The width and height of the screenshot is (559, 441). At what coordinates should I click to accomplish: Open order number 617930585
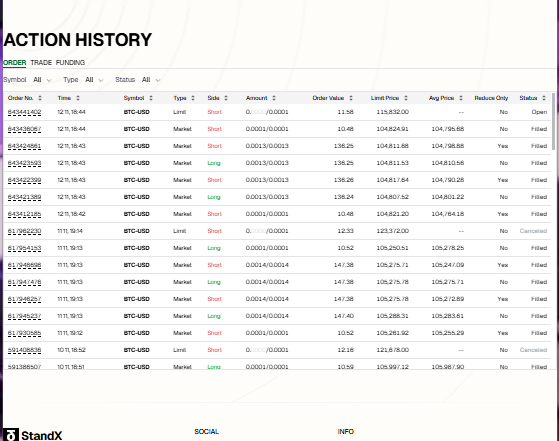[x=25, y=333]
